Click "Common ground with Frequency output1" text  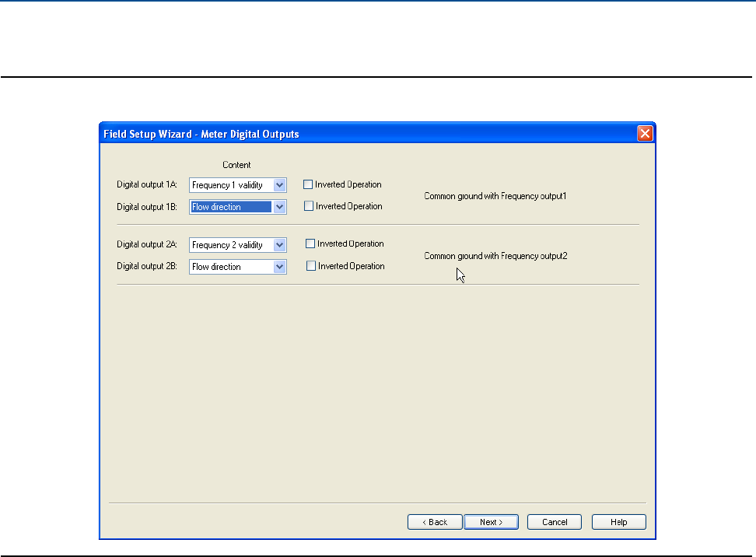(x=495, y=196)
